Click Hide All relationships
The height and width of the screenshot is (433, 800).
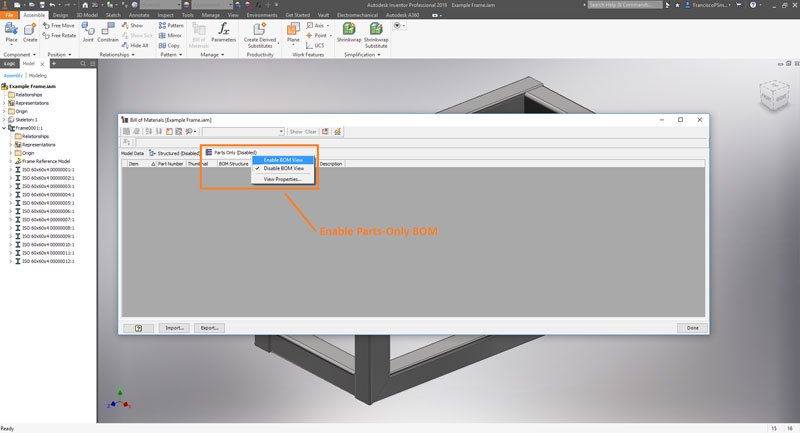pos(135,45)
